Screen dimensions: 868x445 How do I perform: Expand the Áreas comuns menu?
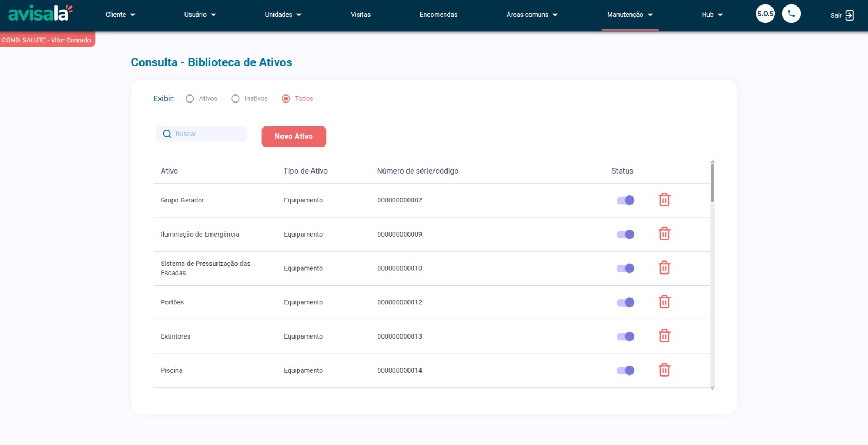pyautogui.click(x=532, y=15)
